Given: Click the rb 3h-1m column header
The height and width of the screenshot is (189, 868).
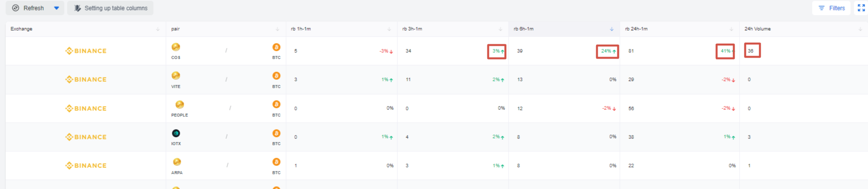Looking at the screenshot, I should 412,29.
